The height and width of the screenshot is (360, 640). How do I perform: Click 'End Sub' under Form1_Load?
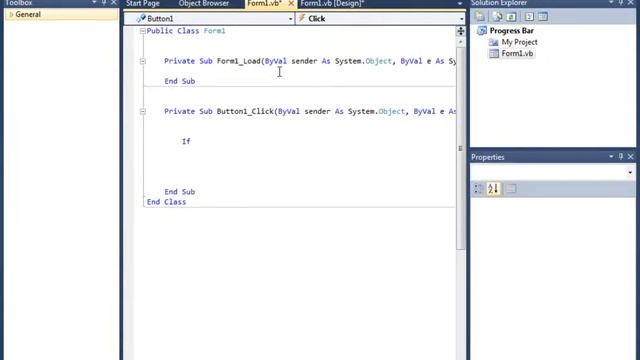180,81
